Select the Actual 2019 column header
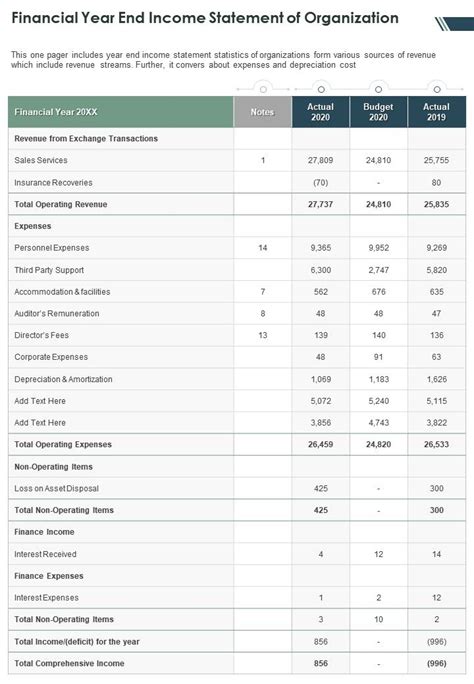 click(x=436, y=112)
